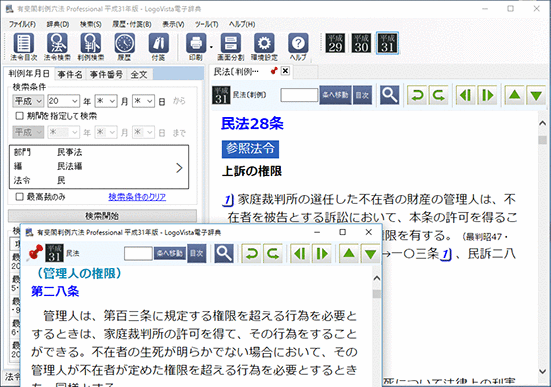The image size is (551, 387).
Task: Expand the 部門 編 法令 selector chevron
Action: coord(179,168)
